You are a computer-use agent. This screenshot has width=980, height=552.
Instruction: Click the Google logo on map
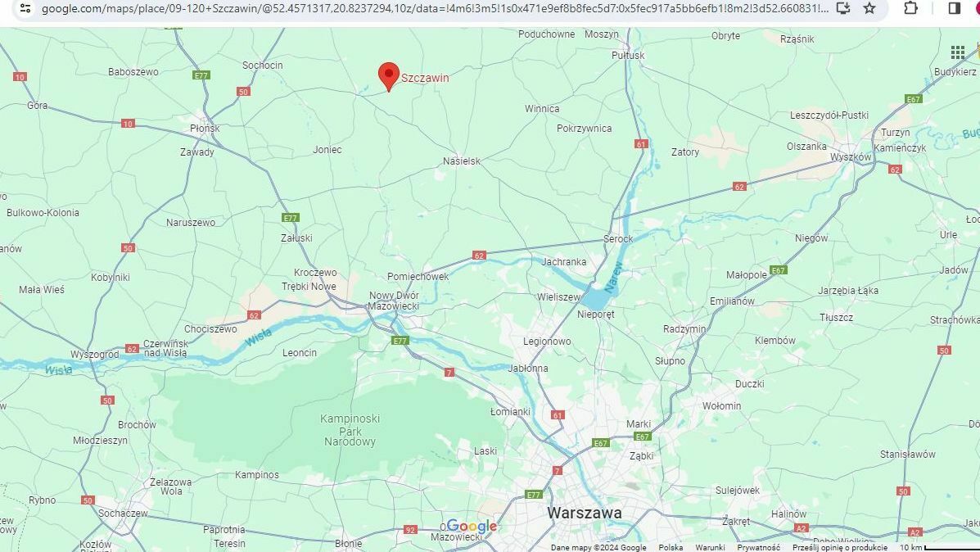[x=472, y=527]
